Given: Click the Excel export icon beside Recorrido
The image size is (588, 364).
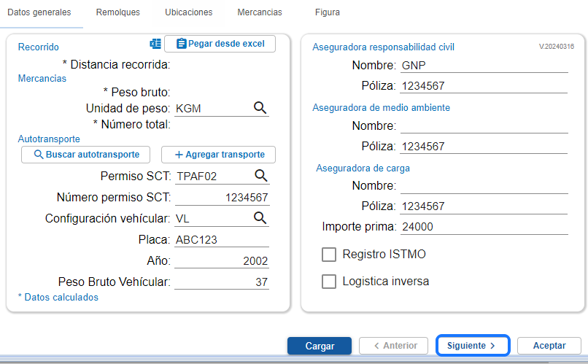Looking at the screenshot, I should (x=155, y=44).
